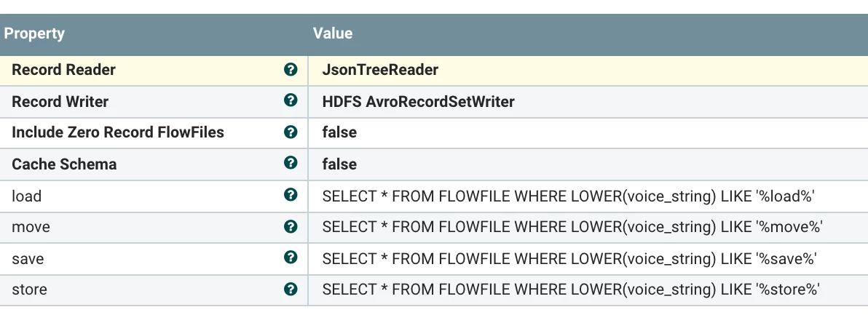Select the Record Reader property name

(63, 71)
